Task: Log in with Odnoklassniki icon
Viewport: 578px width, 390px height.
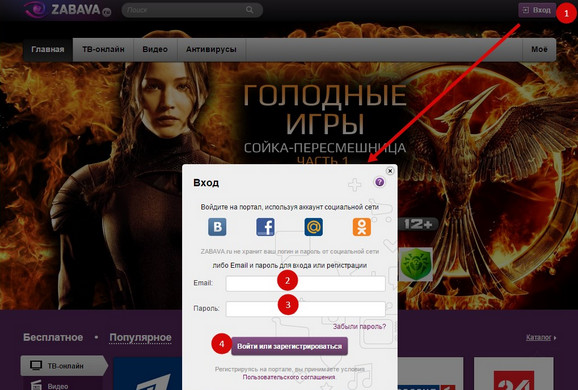Action: [362, 227]
